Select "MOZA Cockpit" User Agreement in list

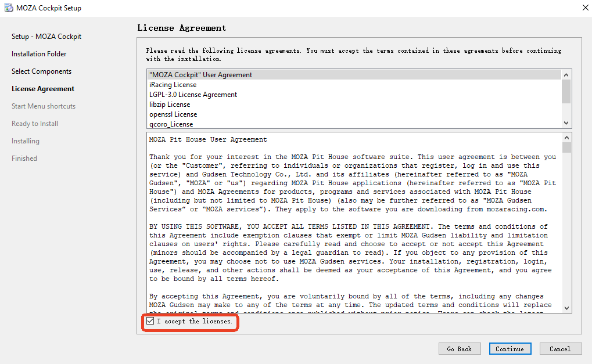click(x=354, y=75)
